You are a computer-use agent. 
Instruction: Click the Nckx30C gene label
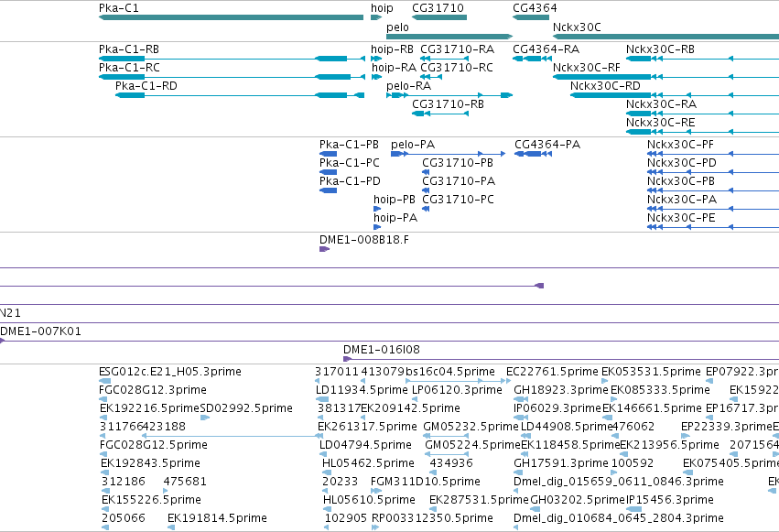click(577, 27)
